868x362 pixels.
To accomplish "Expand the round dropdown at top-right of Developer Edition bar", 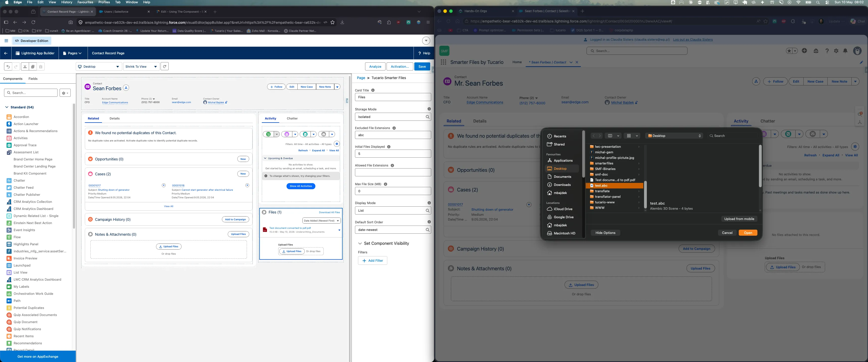I will pos(426,41).
